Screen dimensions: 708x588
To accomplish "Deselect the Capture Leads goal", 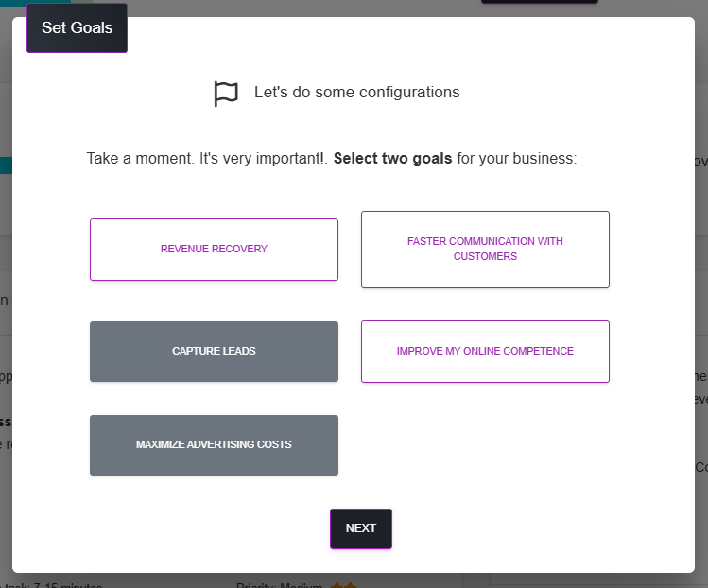I will [214, 352].
